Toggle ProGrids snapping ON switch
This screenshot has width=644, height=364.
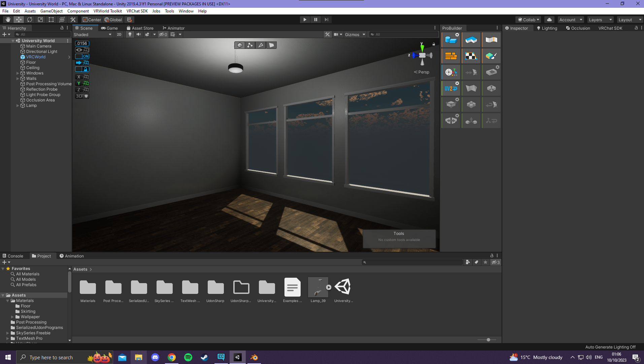[x=82, y=56]
